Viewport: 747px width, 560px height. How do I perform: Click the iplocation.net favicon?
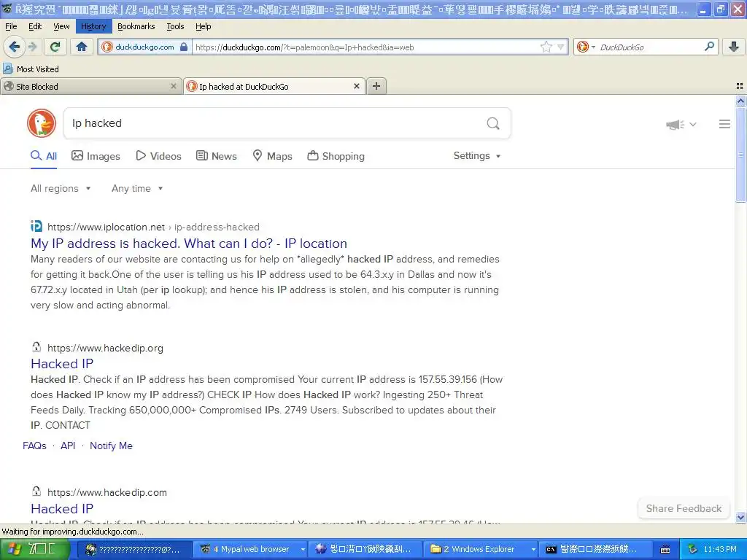point(36,226)
